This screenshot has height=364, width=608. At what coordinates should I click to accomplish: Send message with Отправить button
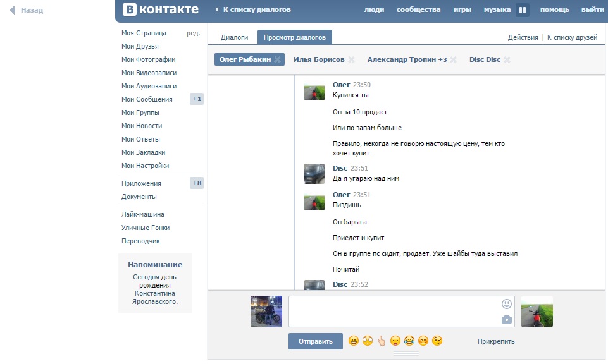pyautogui.click(x=316, y=341)
